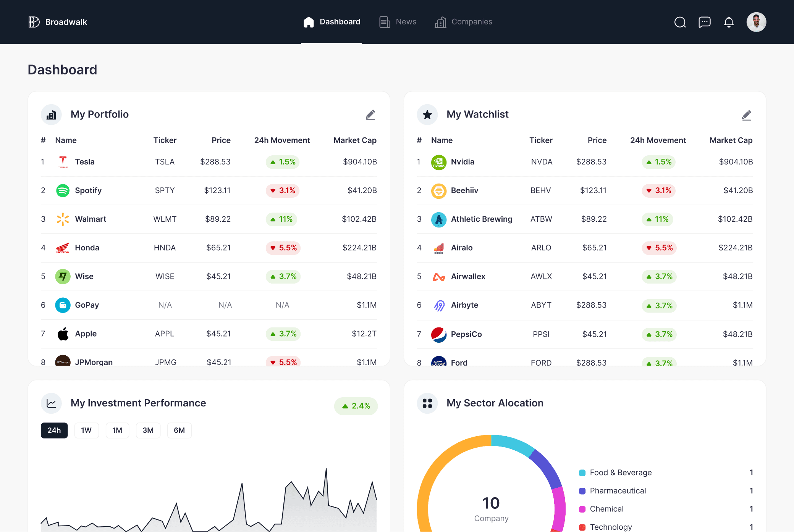Click the ABYT ticker cell

(541, 305)
